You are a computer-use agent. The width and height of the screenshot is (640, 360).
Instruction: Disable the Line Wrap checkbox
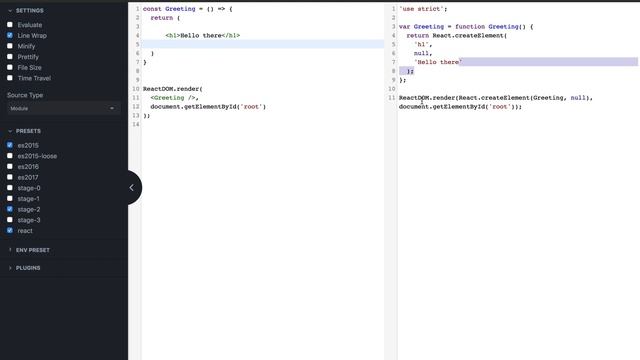[x=10, y=35]
